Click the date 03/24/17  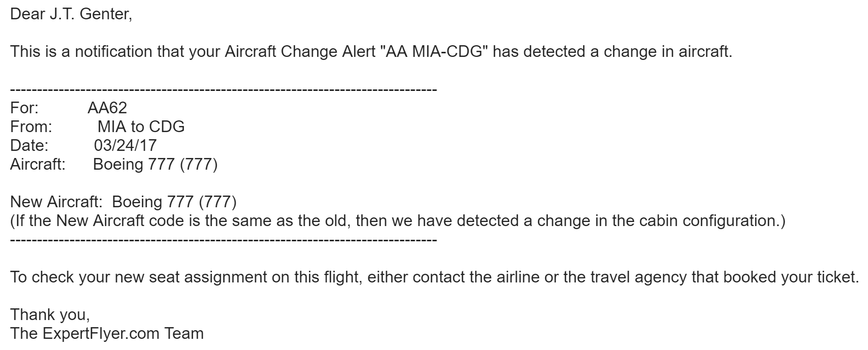point(125,145)
